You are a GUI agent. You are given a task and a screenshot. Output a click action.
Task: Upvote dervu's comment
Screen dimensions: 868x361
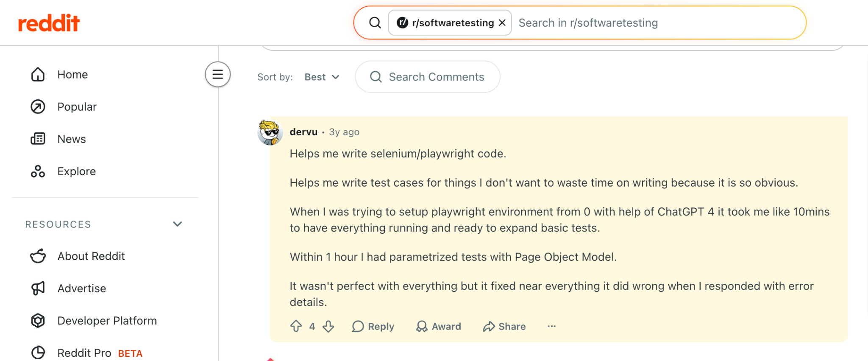click(x=296, y=326)
